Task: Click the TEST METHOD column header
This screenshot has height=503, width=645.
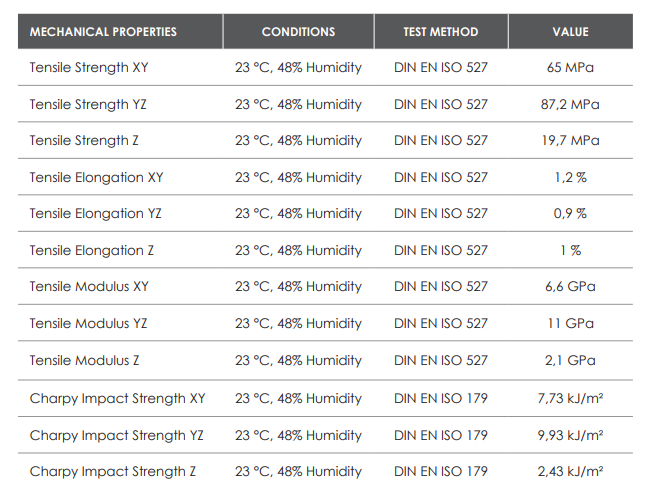Action: point(441,32)
